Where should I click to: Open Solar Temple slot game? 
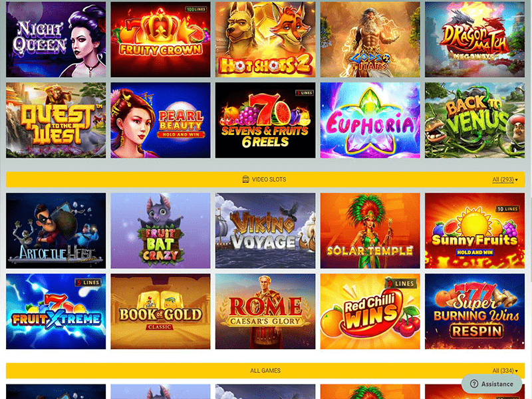370,231
